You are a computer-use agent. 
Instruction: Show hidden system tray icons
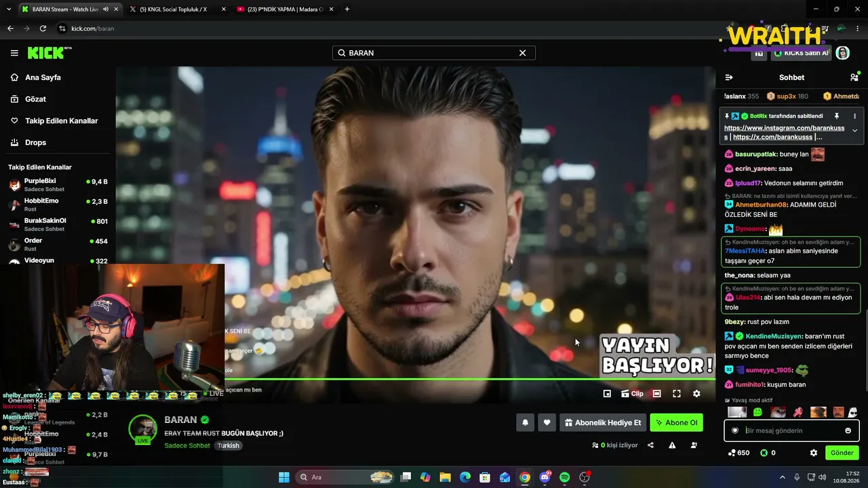782,477
